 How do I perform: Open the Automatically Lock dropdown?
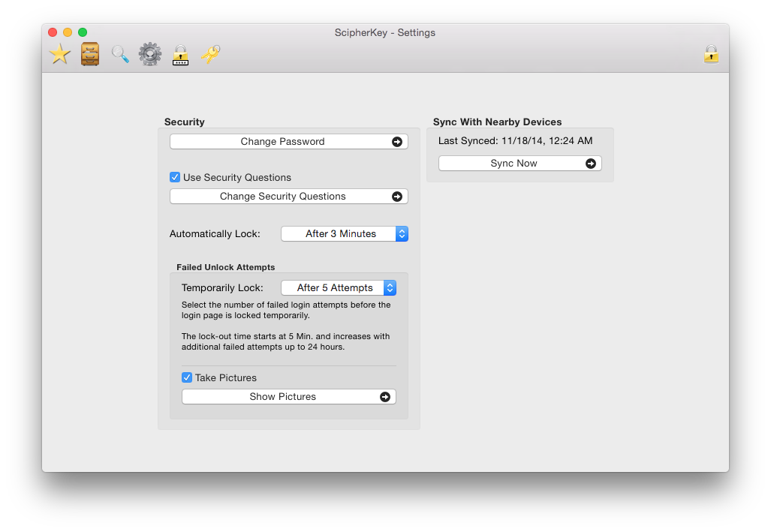pyautogui.click(x=345, y=234)
